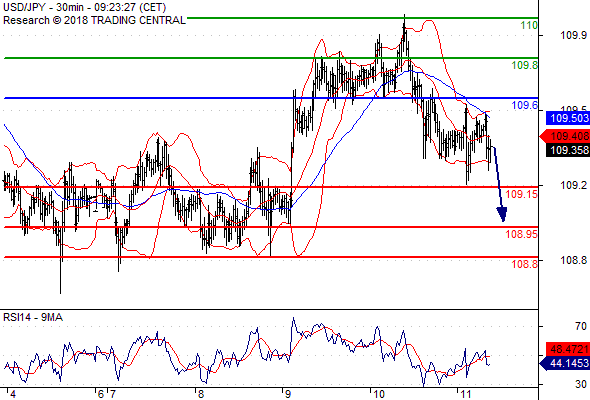Click the date 11 marker on time axis
The image size is (590, 400).
[466, 394]
